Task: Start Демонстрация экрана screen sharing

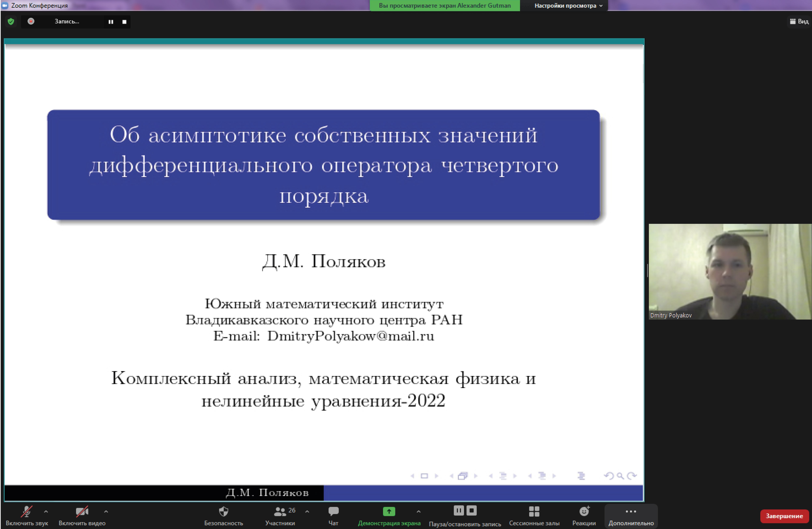Action: (x=389, y=516)
